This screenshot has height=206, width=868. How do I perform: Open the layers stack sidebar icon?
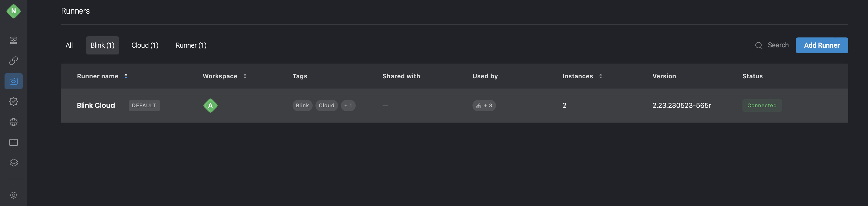click(14, 162)
